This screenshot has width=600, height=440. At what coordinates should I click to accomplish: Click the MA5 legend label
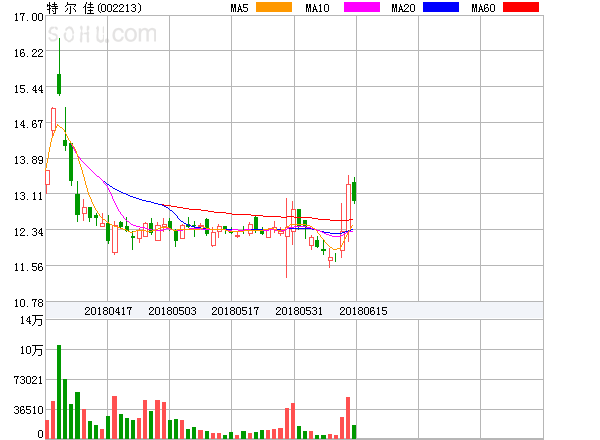click(x=239, y=8)
